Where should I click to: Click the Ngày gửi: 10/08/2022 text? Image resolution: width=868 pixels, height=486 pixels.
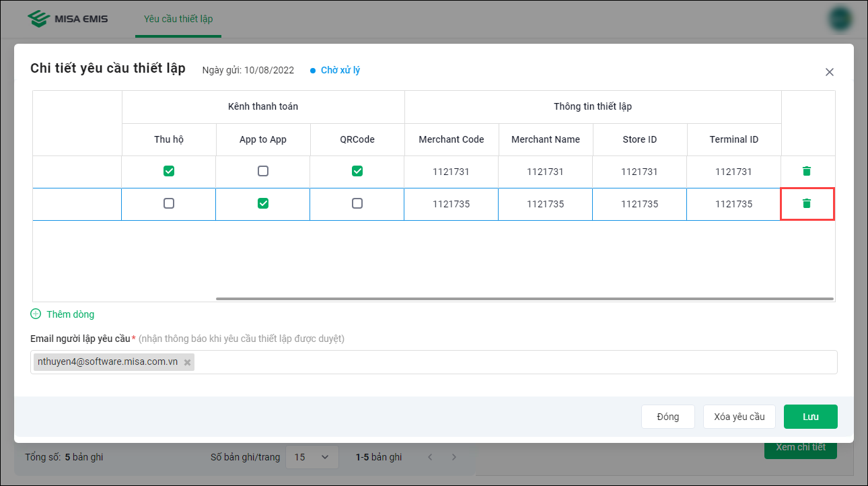248,70
